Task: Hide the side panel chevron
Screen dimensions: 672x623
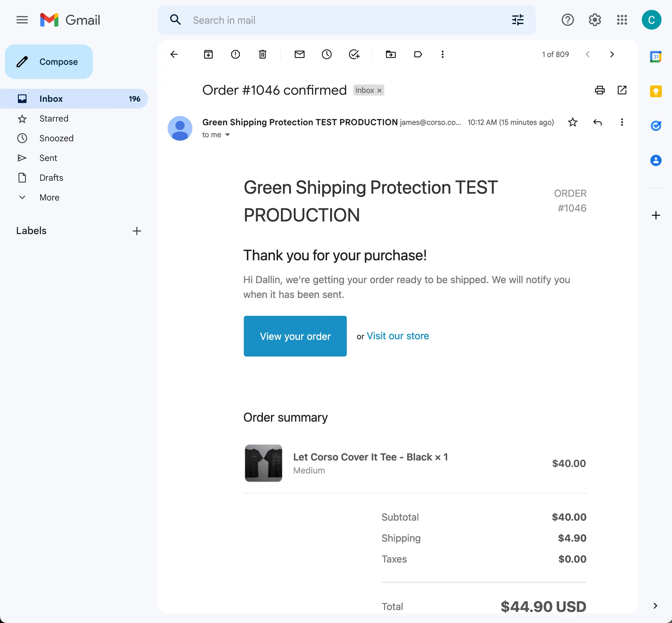Action: [x=655, y=606]
